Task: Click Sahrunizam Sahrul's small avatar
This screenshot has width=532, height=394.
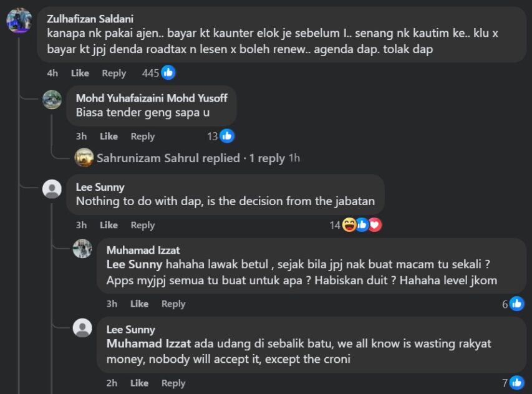Action: 84,158
